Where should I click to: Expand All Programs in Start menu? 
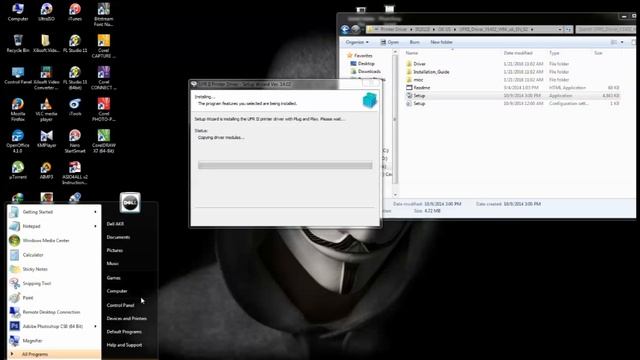point(53,354)
